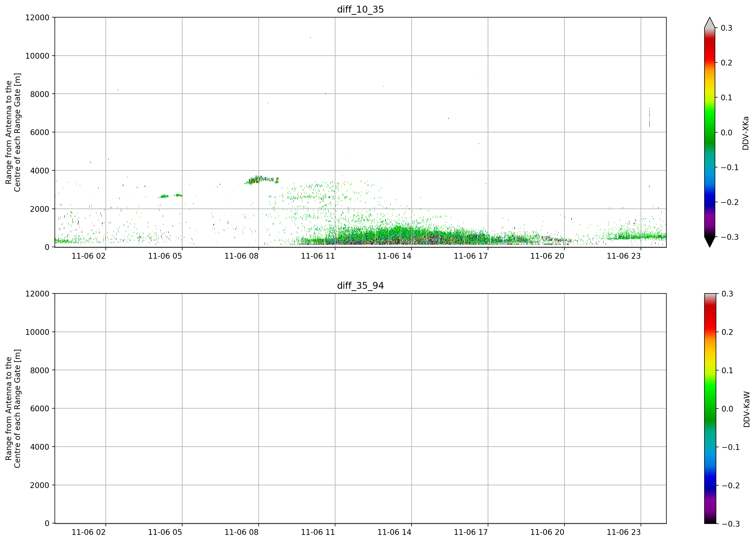Click the DDV-KaW colorbar label

click(746, 409)
